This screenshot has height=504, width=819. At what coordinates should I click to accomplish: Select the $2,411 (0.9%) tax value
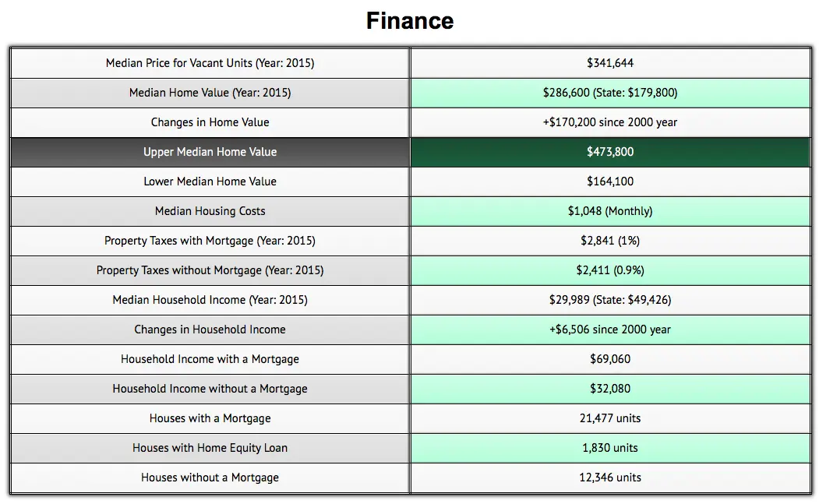(x=610, y=270)
